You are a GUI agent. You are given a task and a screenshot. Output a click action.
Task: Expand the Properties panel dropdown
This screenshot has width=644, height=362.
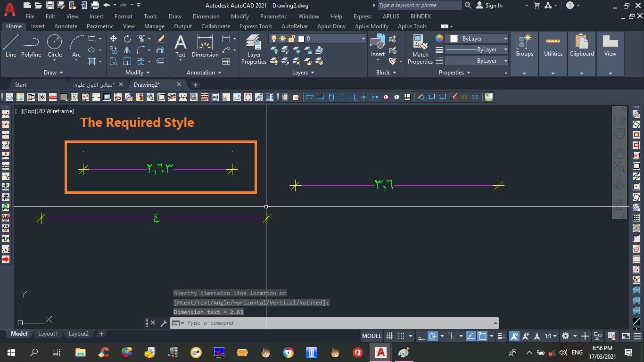tap(454, 73)
